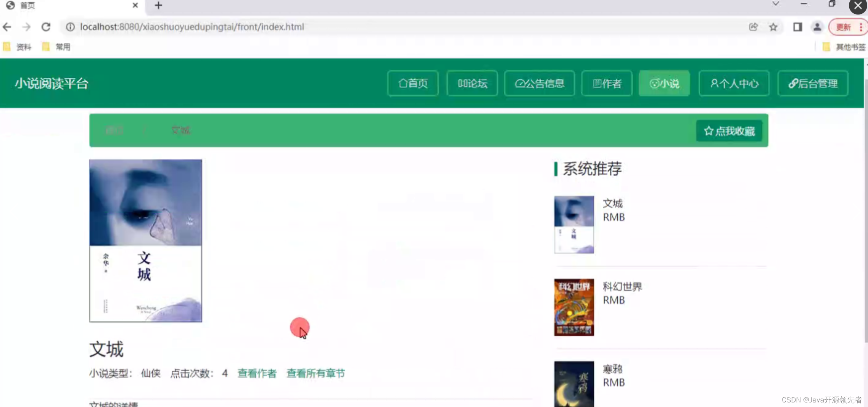Click the browser forward arrow
The height and width of the screenshot is (407, 868).
[x=26, y=27]
